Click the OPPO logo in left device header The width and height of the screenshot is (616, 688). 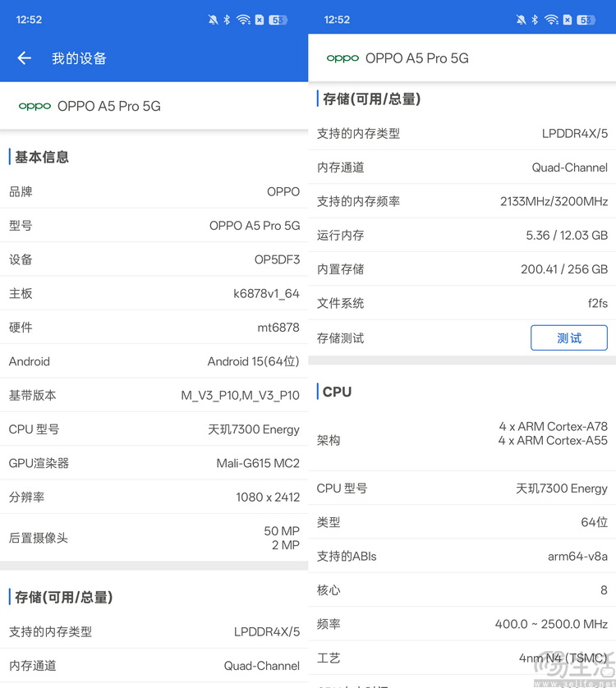click(x=34, y=107)
